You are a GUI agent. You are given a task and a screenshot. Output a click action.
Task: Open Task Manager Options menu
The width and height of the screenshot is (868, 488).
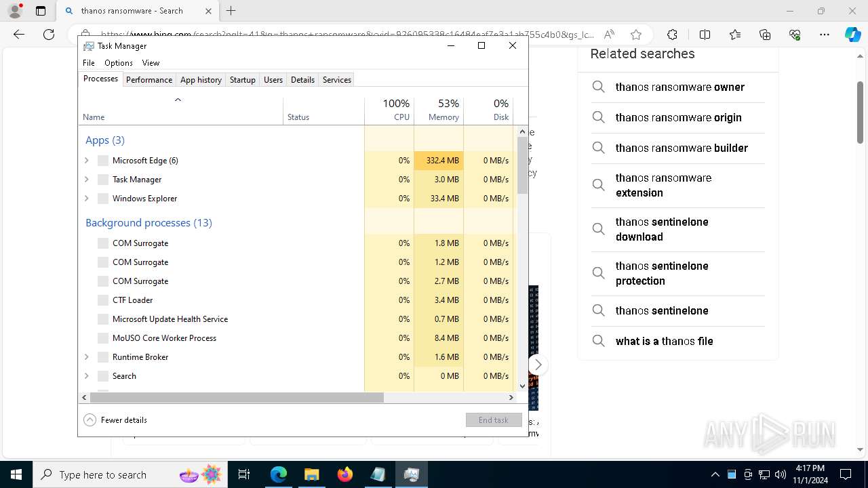click(x=119, y=62)
